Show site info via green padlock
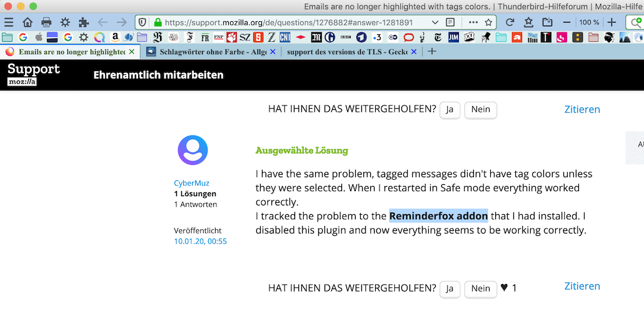 click(x=158, y=22)
